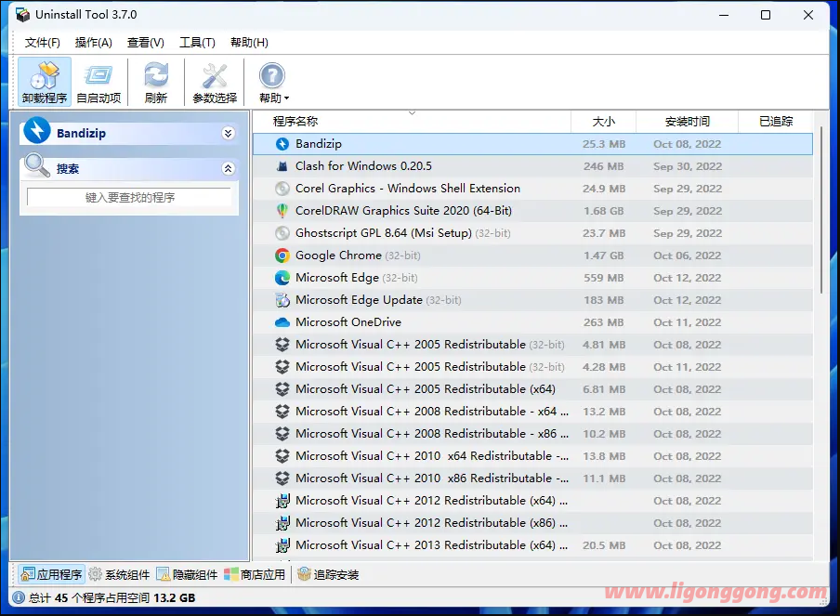Click the magnifier icon of search panel
840x616 pixels.
click(x=37, y=165)
